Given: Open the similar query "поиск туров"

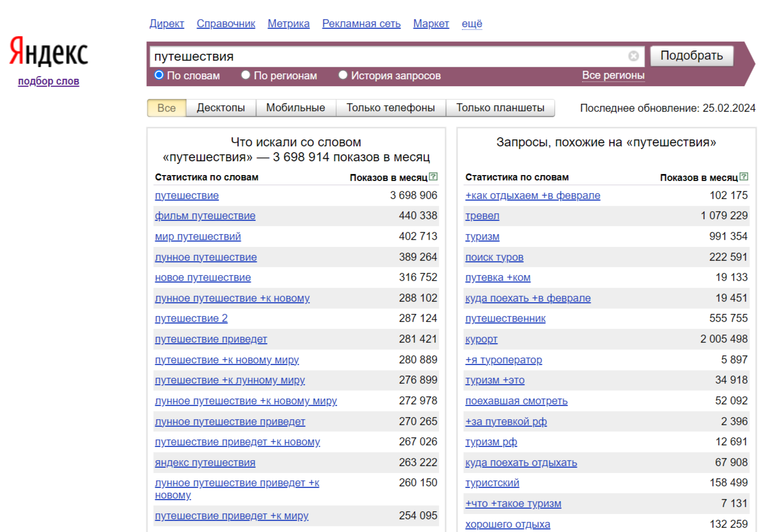Looking at the screenshot, I should [495, 257].
